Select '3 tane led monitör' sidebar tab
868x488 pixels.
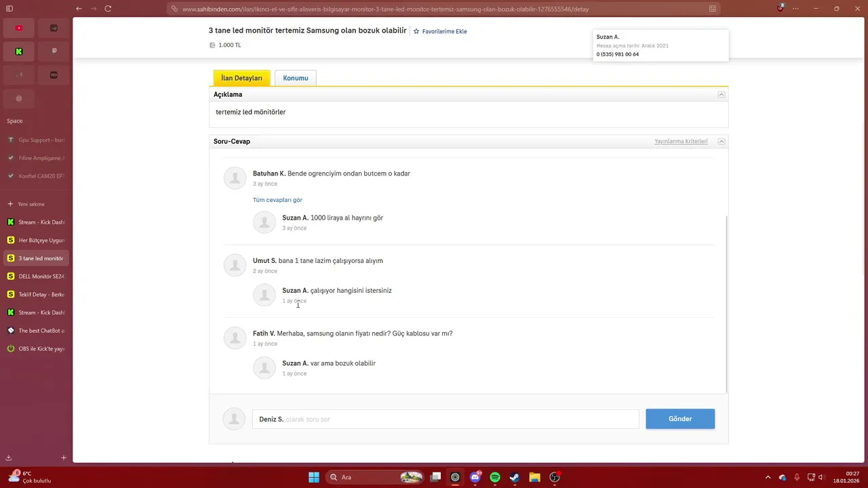click(x=36, y=258)
